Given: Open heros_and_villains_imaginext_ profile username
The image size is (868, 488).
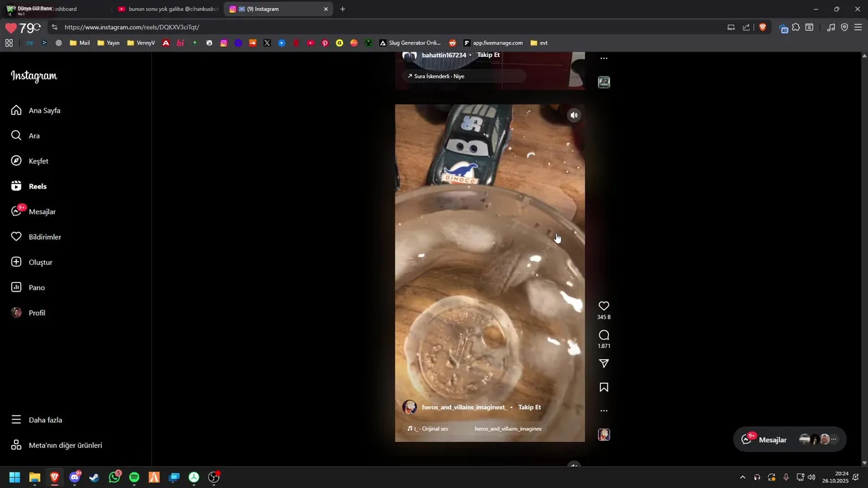Looking at the screenshot, I should [x=464, y=407].
